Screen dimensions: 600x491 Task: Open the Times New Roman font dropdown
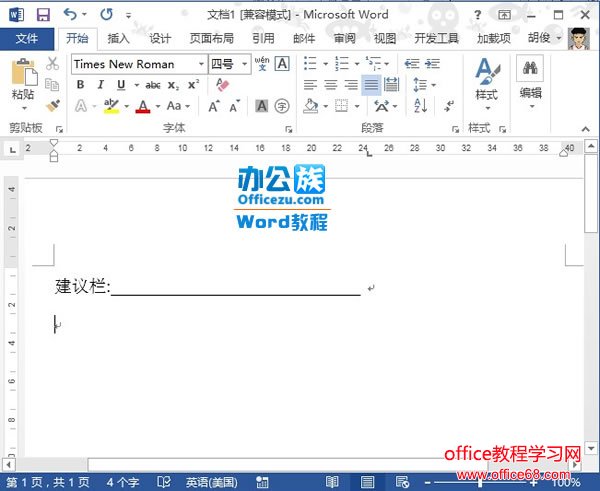pos(201,64)
